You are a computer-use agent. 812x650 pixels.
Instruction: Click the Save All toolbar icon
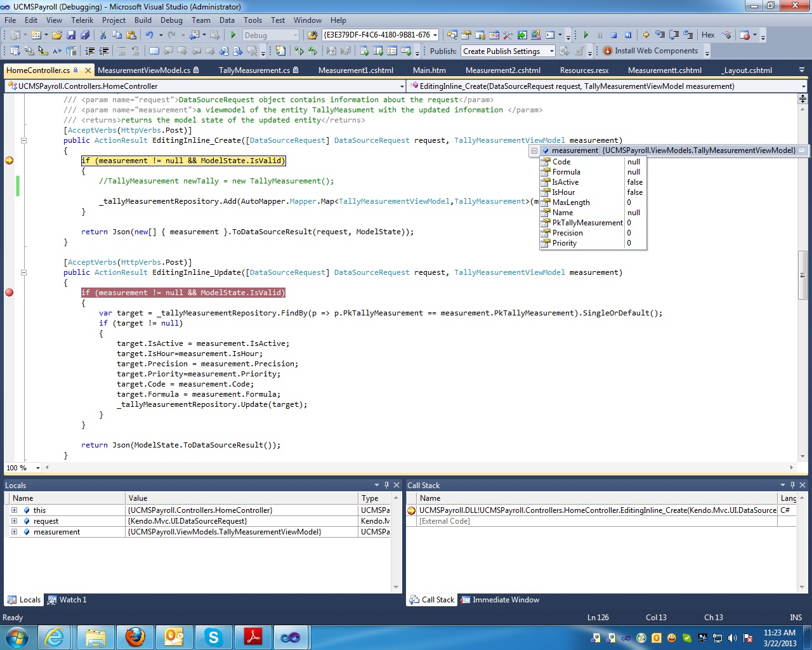pos(85,36)
